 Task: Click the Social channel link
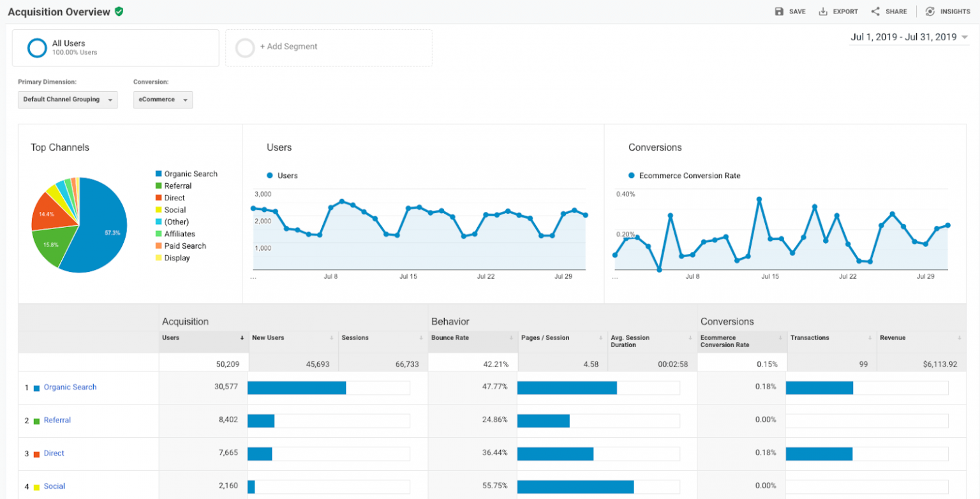pos(55,486)
